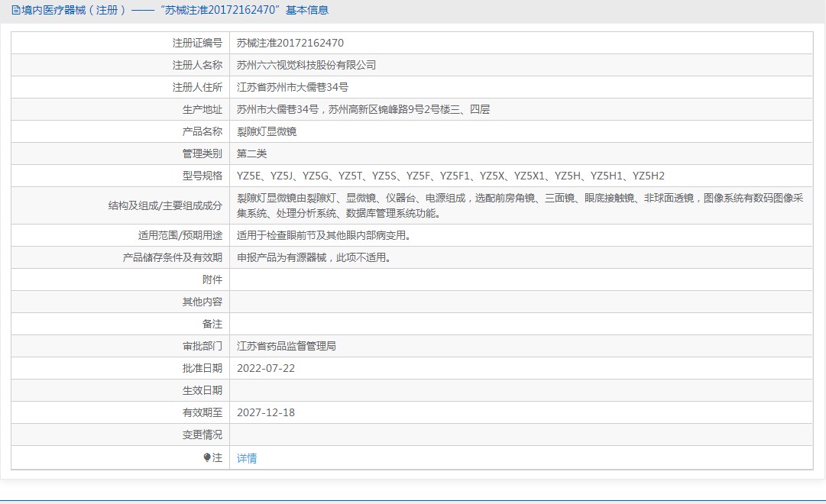Click the 产品名称 label

[202, 131]
